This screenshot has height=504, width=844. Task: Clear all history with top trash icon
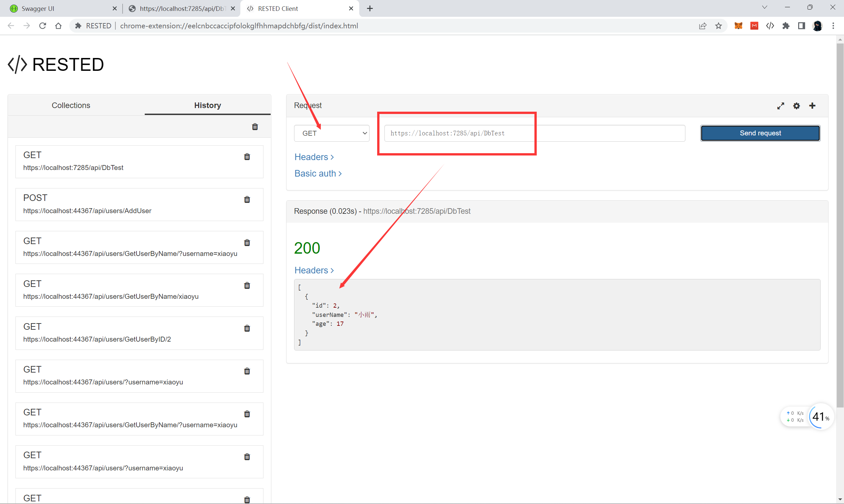[255, 127]
